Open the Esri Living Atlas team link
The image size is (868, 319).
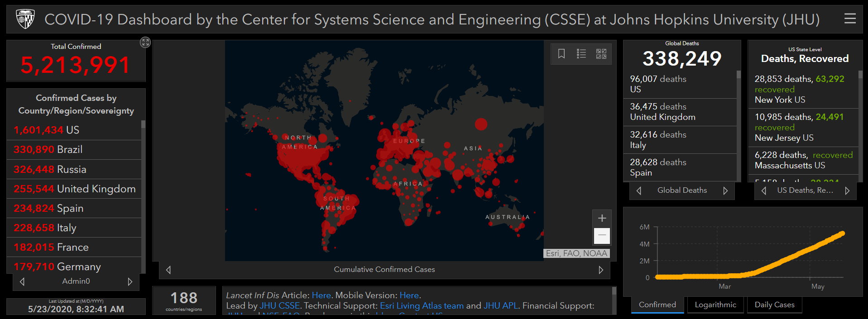(x=422, y=305)
